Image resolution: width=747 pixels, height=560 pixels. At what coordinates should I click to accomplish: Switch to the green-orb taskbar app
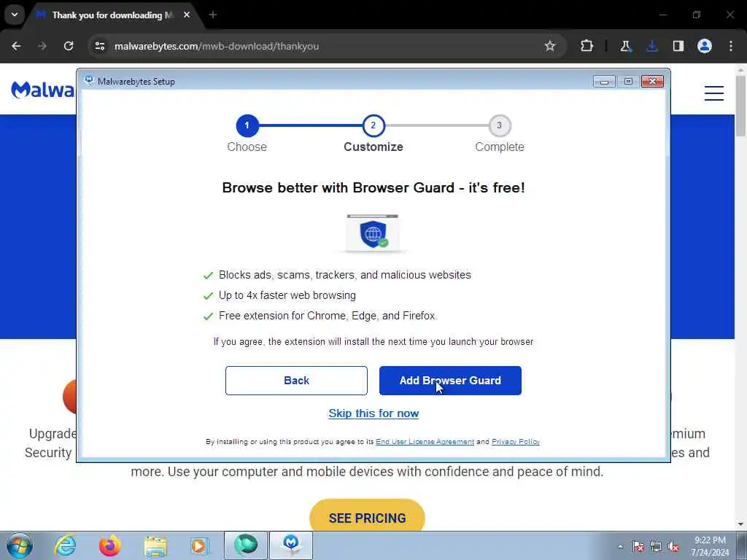(x=246, y=545)
